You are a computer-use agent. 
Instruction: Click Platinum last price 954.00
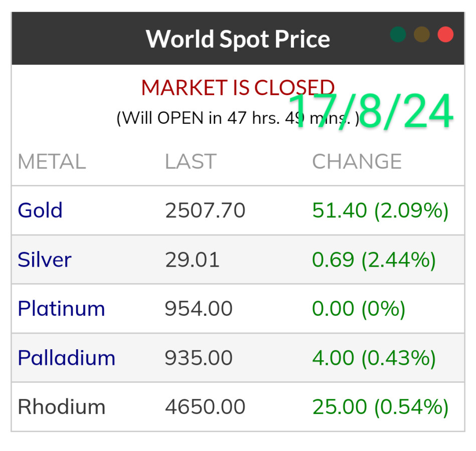(x=199, y=309)
